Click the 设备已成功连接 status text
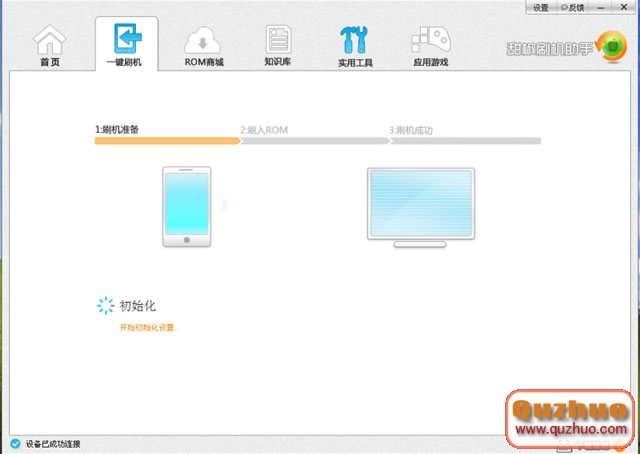 pyautogui.click(x=53, y=444)
